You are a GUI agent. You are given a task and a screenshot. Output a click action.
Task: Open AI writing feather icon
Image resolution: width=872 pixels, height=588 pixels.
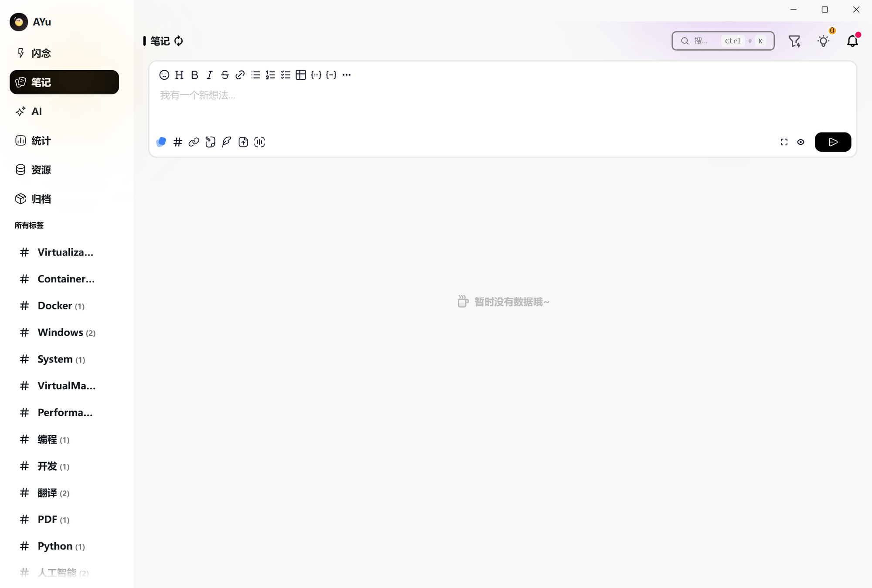click(x=227, y=142)
